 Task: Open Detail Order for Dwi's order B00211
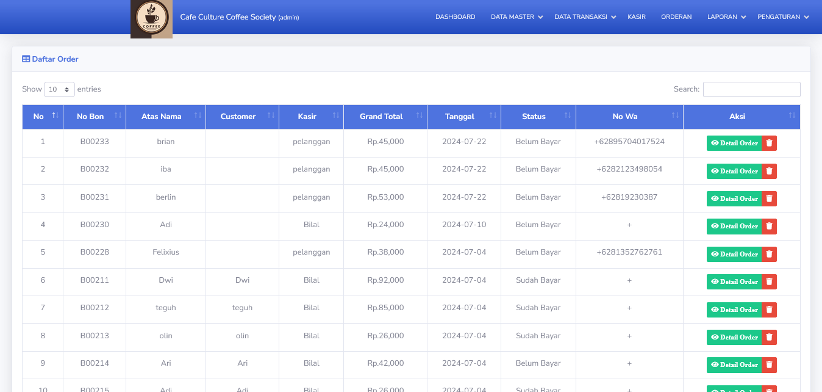(x=734, y=281)
